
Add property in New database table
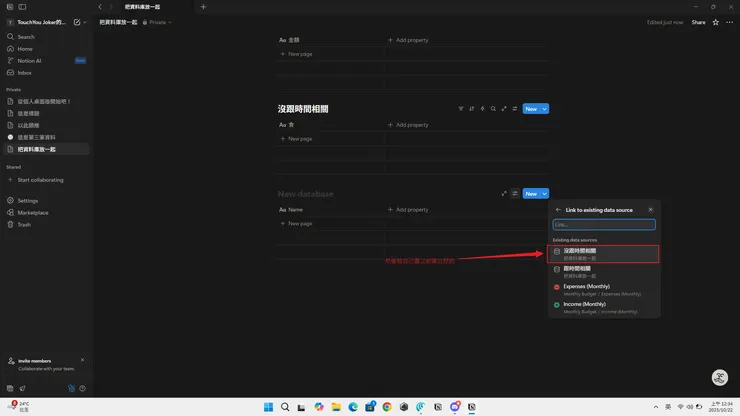tap(408, 210)
